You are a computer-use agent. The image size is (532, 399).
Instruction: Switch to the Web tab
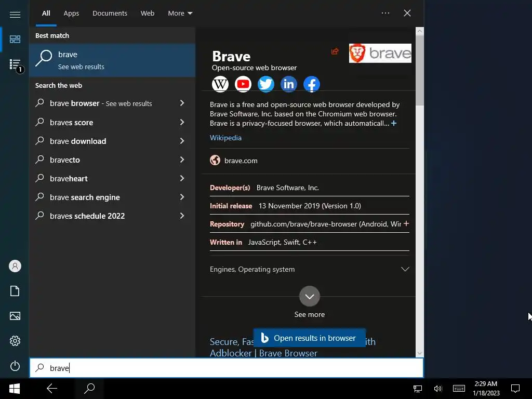[148, 13]
